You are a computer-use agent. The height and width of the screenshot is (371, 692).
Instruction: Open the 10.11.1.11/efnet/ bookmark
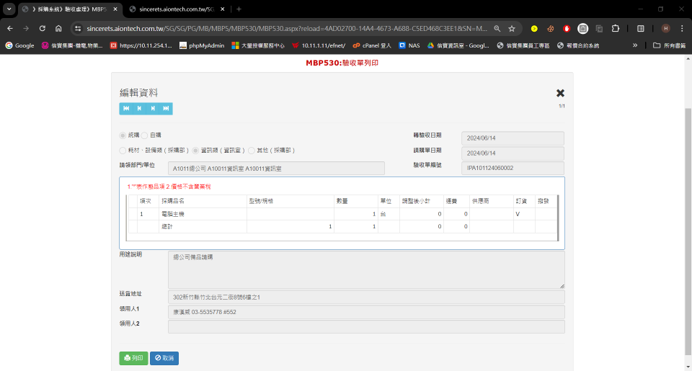(x=319, y=45)
